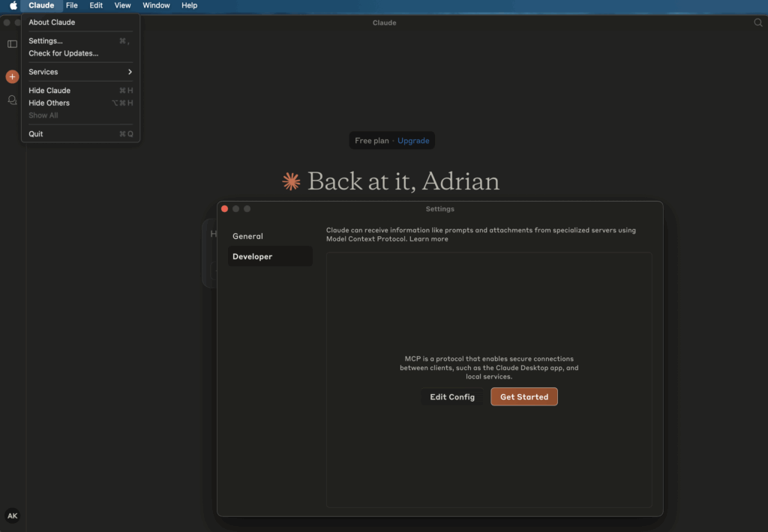Select the Developer settings tab
Image resolution: width=768 pixels, height=532 pixels.
pyautogui.click(x=270, y=256)
